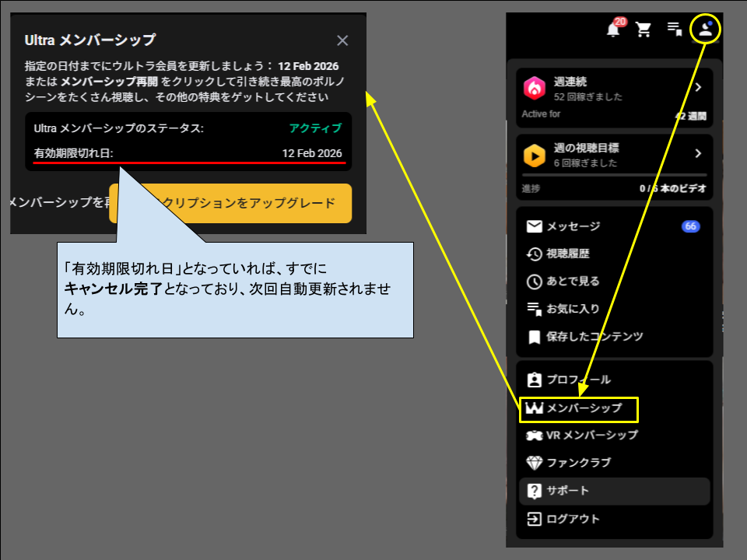Screen dimensions: 747x560
Task: Open the user profile avatar icon
Action: coord(705,30)
